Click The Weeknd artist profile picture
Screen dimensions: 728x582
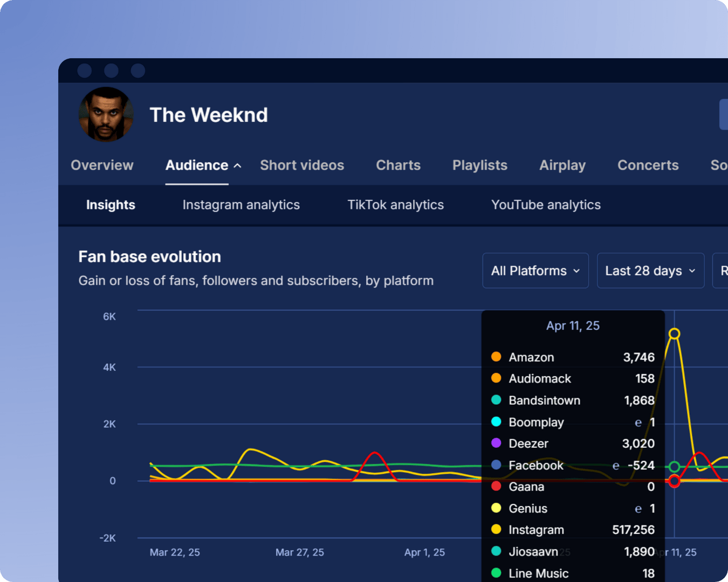[x=106, y=114]
